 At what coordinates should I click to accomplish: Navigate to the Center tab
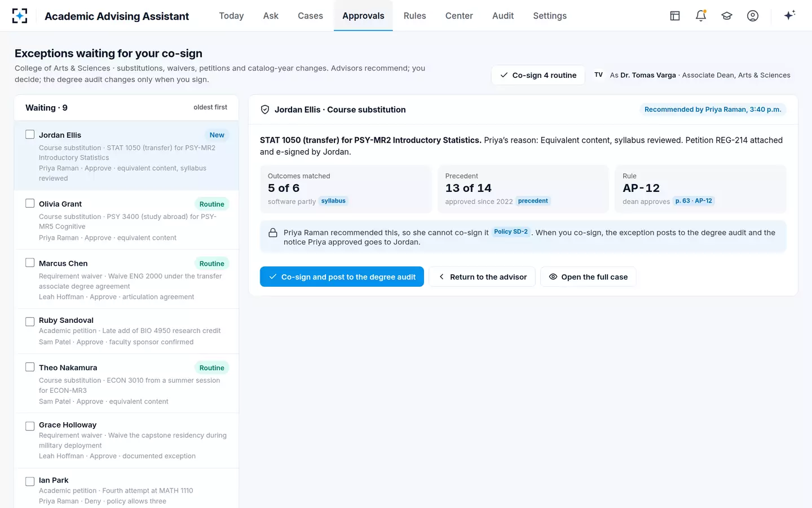(459, 16)
